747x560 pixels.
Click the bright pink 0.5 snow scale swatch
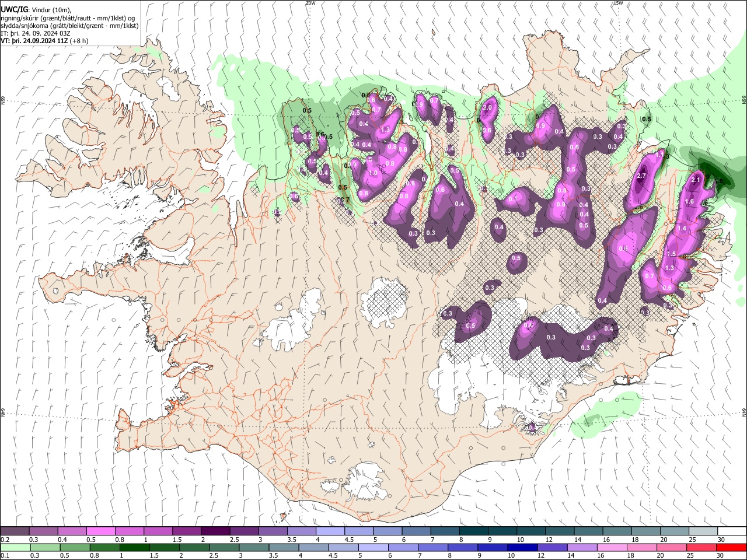pos(100,531)
